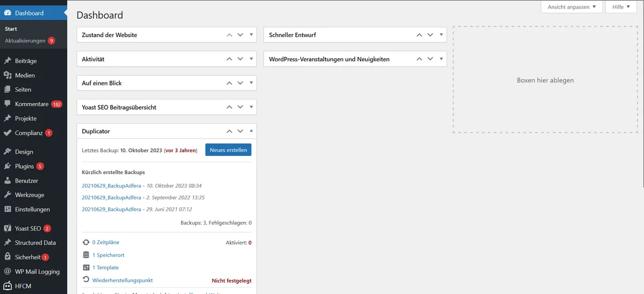Move Aktivität box down
The height and width of the screenshot is (294, 644).
[x=240, y=59]
